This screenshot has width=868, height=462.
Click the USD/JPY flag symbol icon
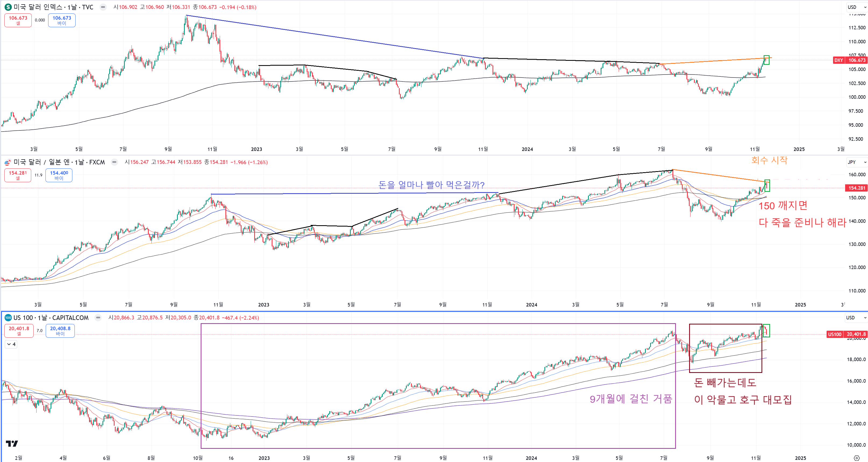click(x=8, y=163)
